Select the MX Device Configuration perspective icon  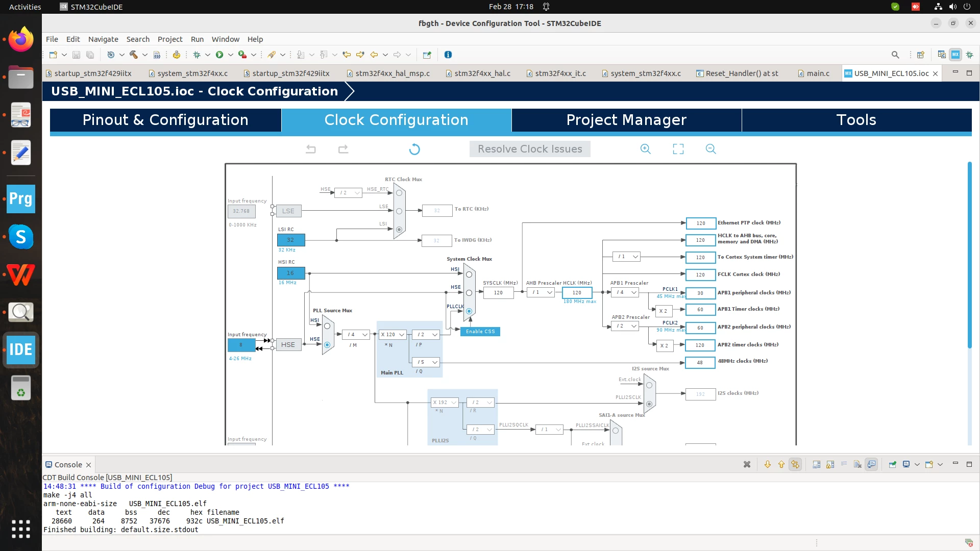(x=955, y=55)
